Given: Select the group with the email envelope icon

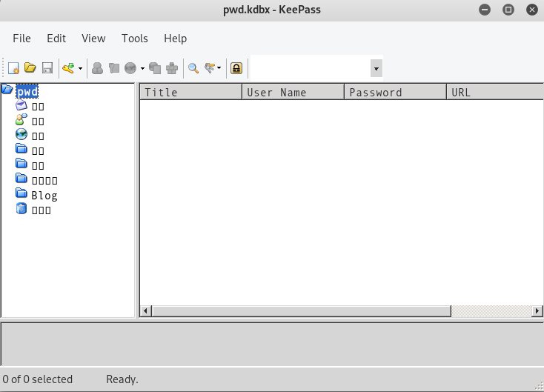Looking at the screenshot, I should pos(38,107).
